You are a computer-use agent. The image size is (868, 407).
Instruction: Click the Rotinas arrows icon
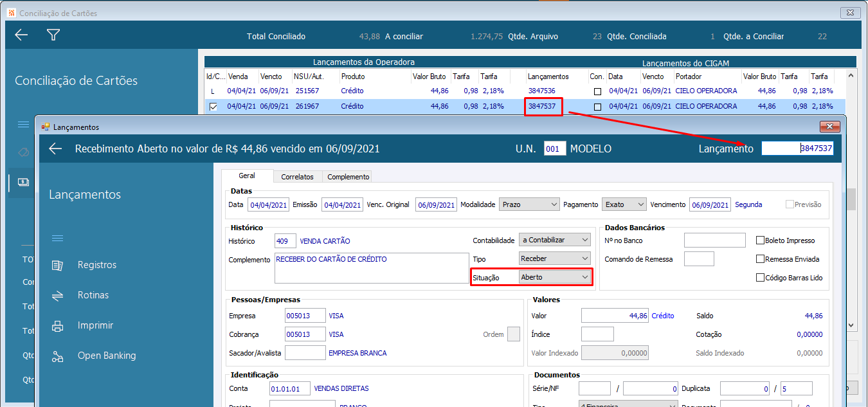[57, 295]
